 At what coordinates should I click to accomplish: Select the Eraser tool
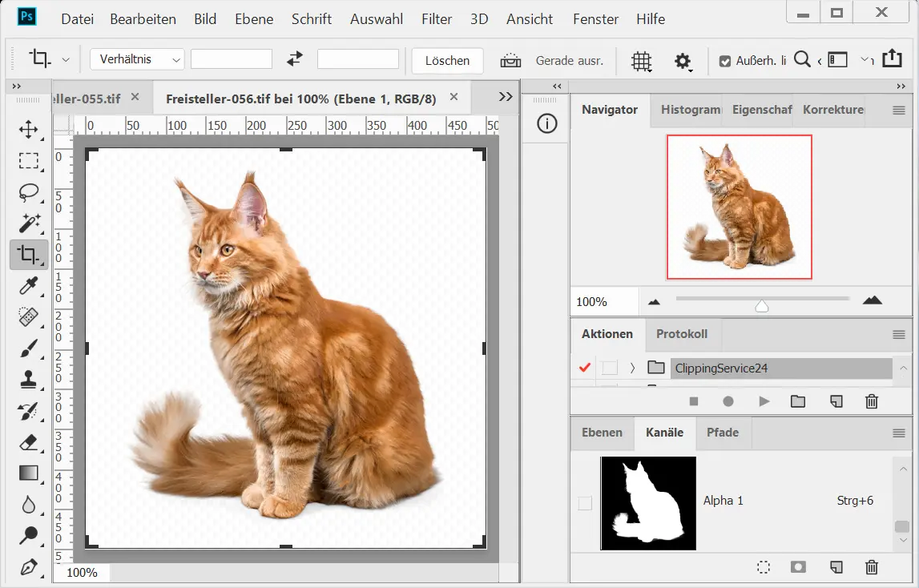click(x=29, y=442)
